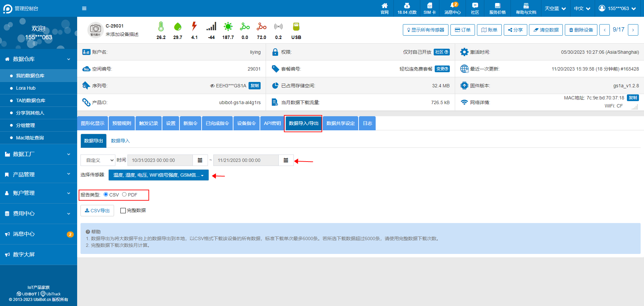Open 消息中心 bell icon in top bar
The width and height of the screenshot is (644, 306).
tap(452, 8)
